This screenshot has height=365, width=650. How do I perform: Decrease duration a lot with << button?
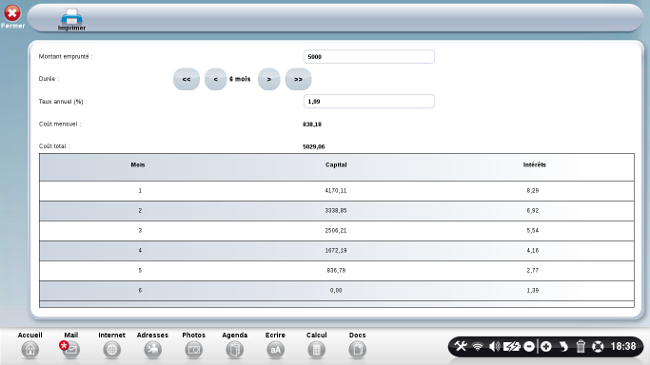click(187, 79)
